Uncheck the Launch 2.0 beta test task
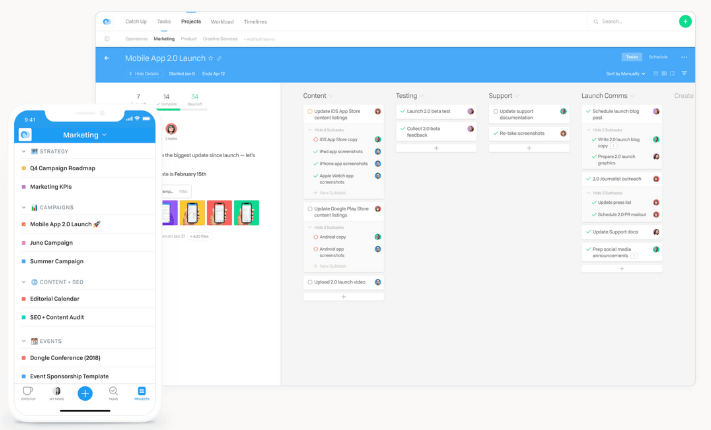Screen dimensions: 711x430 pos(401,111)
